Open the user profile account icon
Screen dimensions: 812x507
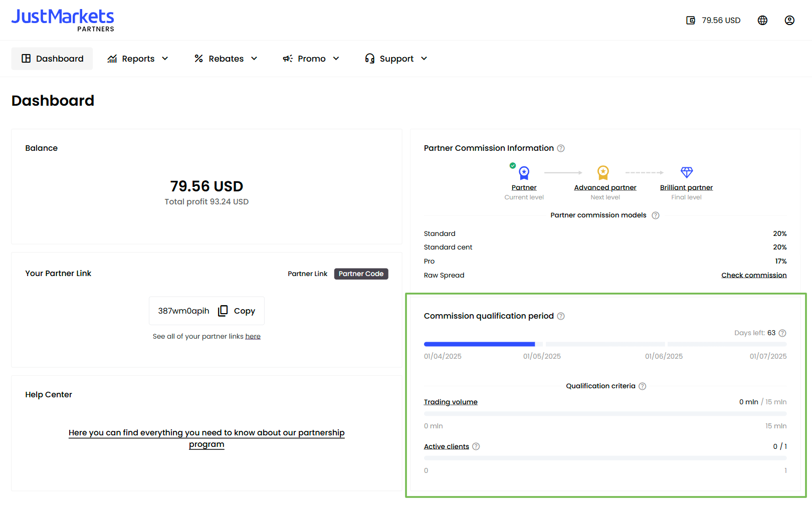789,20
